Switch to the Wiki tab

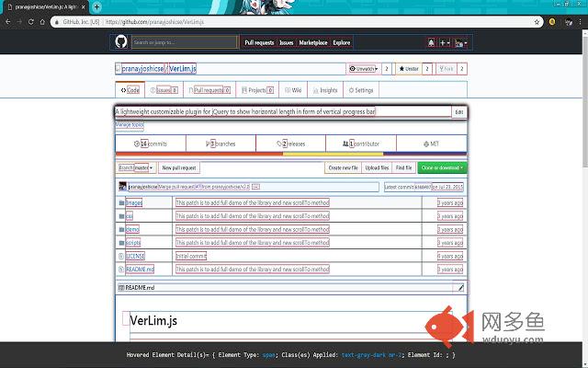pos(293,90)
